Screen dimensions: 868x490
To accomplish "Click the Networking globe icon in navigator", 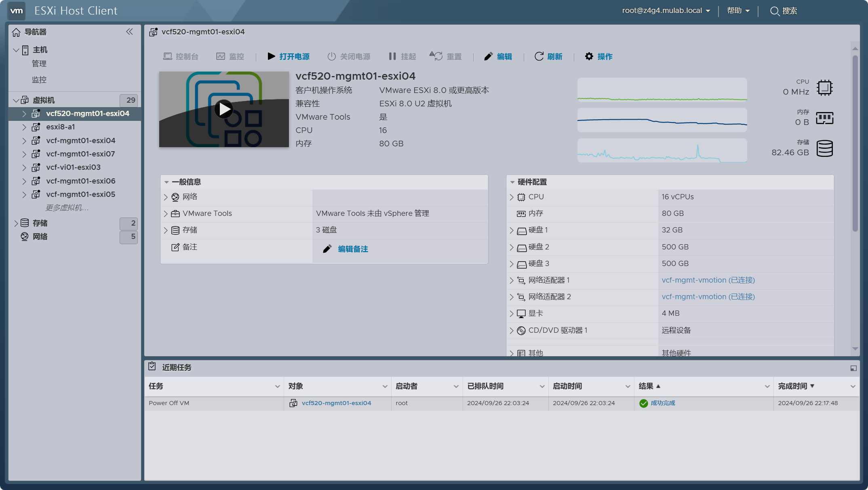I will 25,237.
